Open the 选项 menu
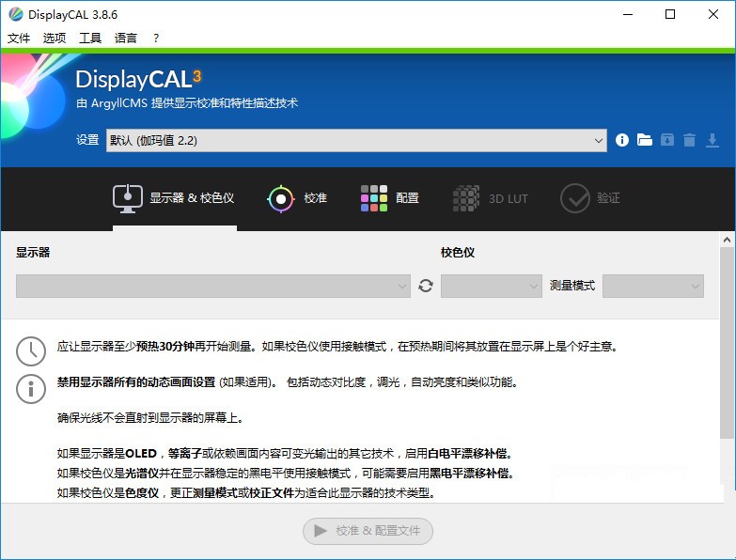This screenshot has height=560, width=736. click(55, 38)
